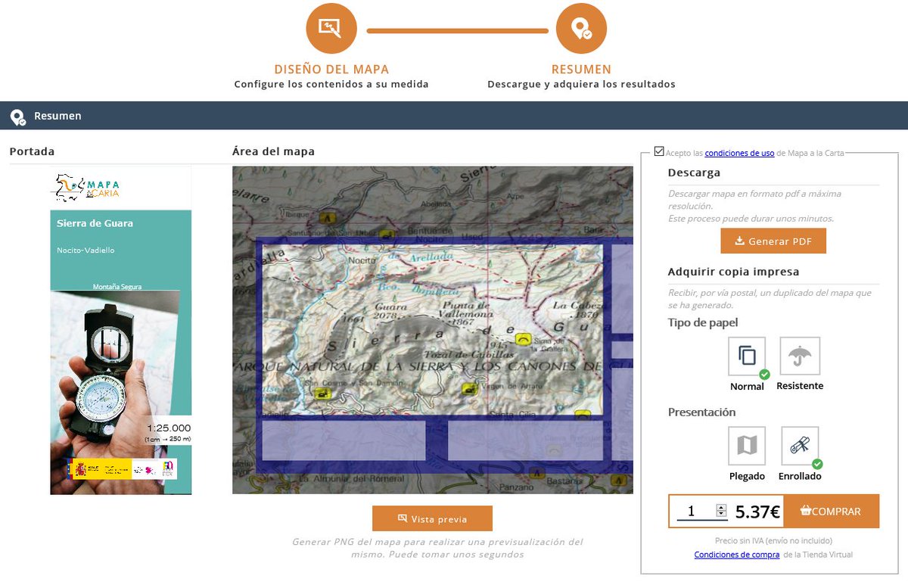Choose Enrollado presentation option
This screenshot has width=908, height=588.
pos(800,446)
